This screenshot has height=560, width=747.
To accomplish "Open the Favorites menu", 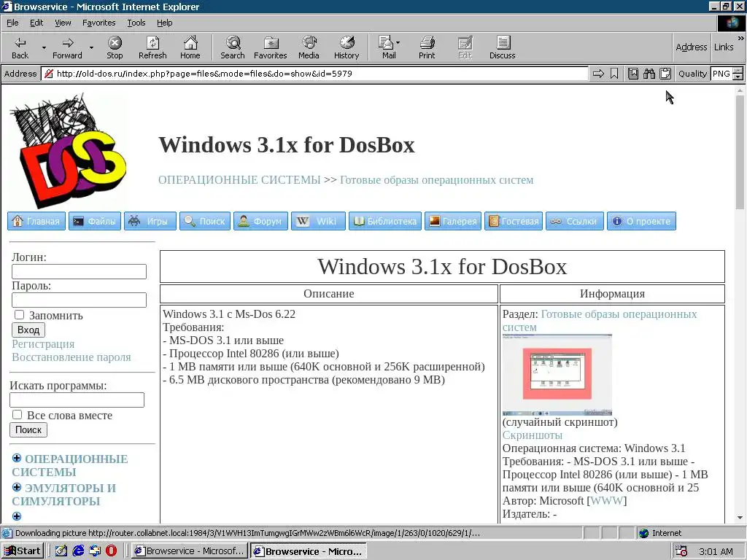I will coord(98,23).
